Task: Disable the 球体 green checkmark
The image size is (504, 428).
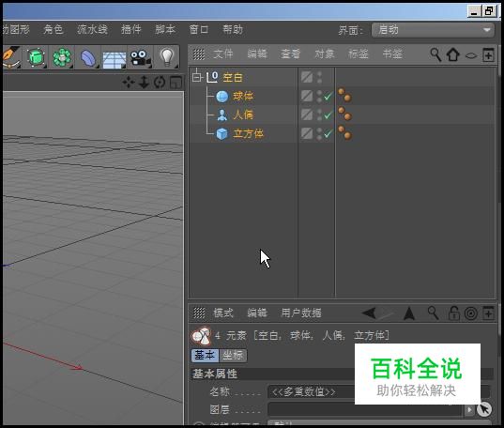Action: click(328, 96)
